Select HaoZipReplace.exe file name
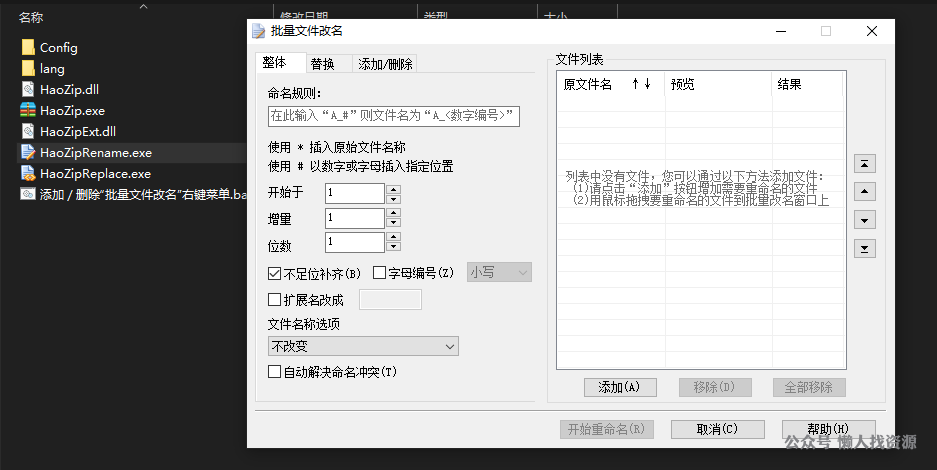937x470 pixels. click(95, 173)
